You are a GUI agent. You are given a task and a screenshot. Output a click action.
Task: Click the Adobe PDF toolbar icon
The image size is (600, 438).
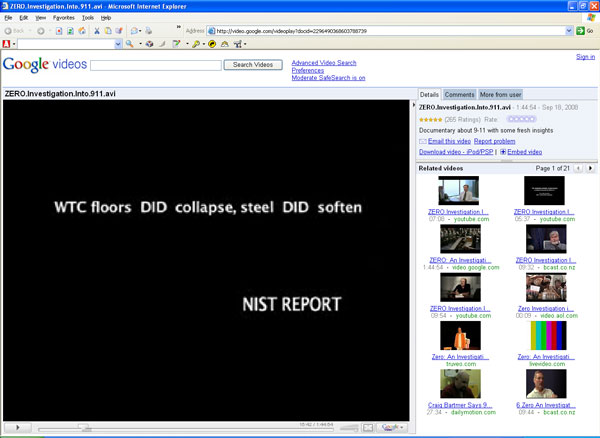[8, 44]
